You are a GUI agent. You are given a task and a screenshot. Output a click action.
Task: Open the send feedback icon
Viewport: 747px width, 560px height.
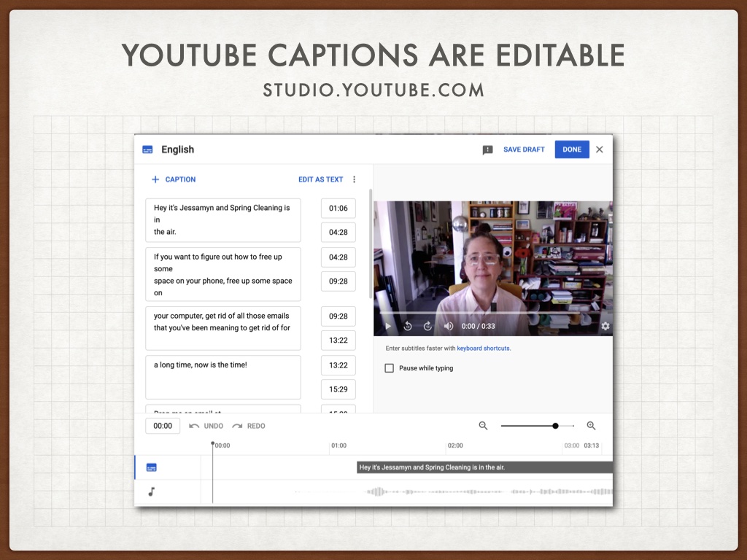coord(487,150)
